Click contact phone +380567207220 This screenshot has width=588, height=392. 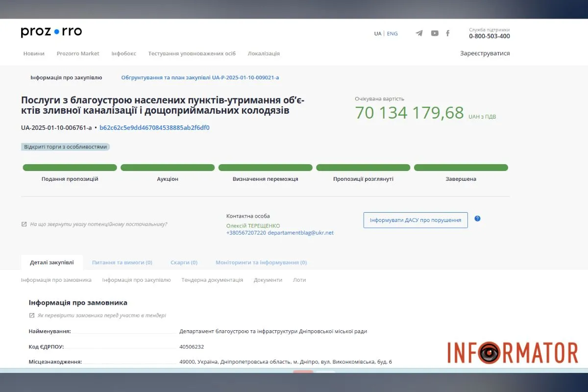tap(246, 233)
